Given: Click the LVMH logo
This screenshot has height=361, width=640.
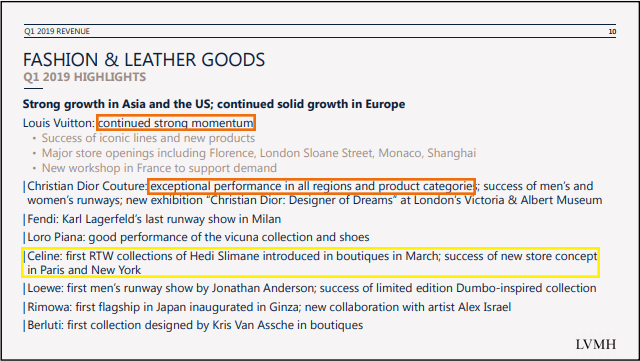Looking at the screenshot, I should coord(596,344).
